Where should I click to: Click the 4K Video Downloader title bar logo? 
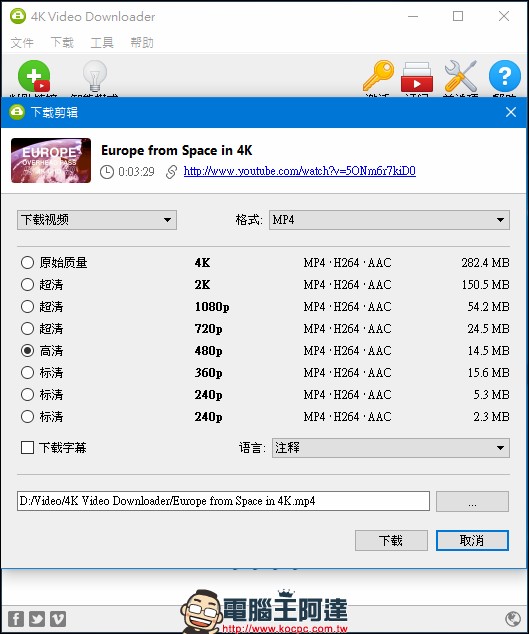[18, 16]
